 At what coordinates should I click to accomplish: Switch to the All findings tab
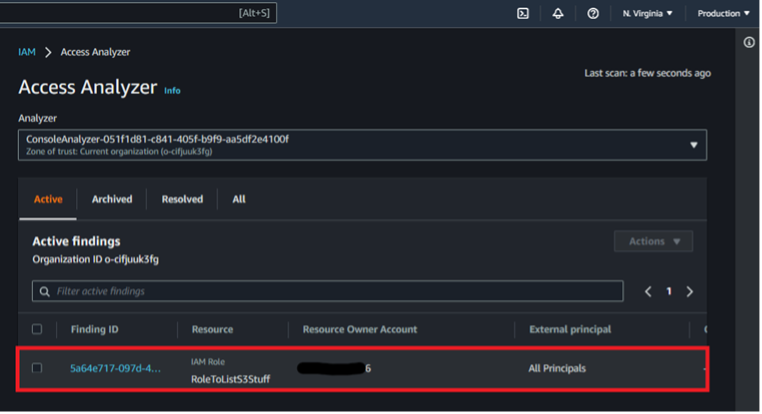239,199
